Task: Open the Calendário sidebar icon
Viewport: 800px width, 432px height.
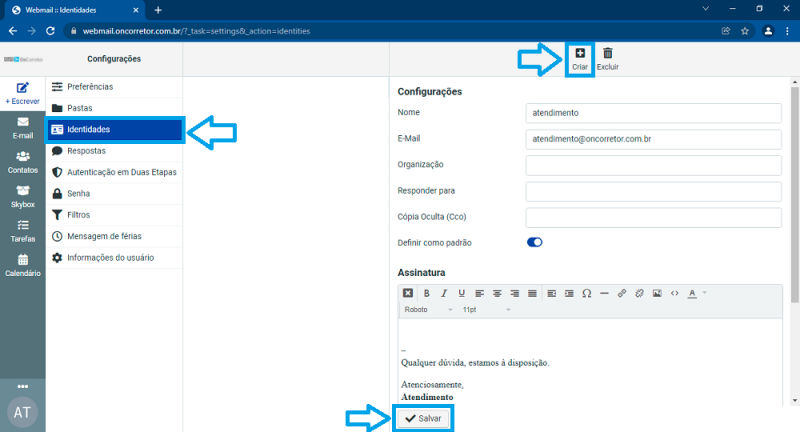Action: 22,264
